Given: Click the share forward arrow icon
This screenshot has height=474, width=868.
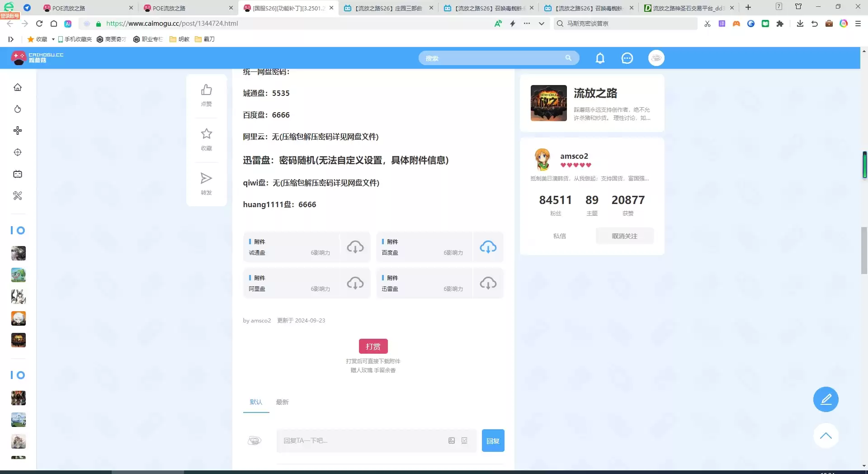Looking at the screenshot, I should (x=206, y=178).
